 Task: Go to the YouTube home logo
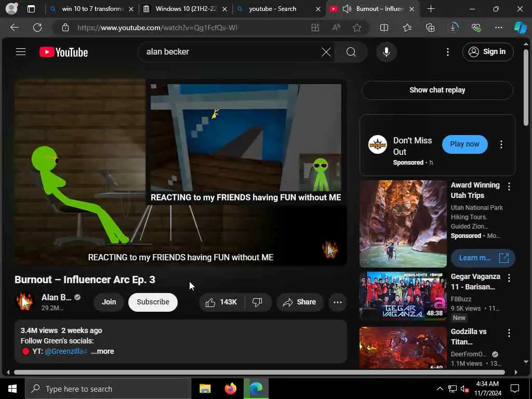pos(63,52)
